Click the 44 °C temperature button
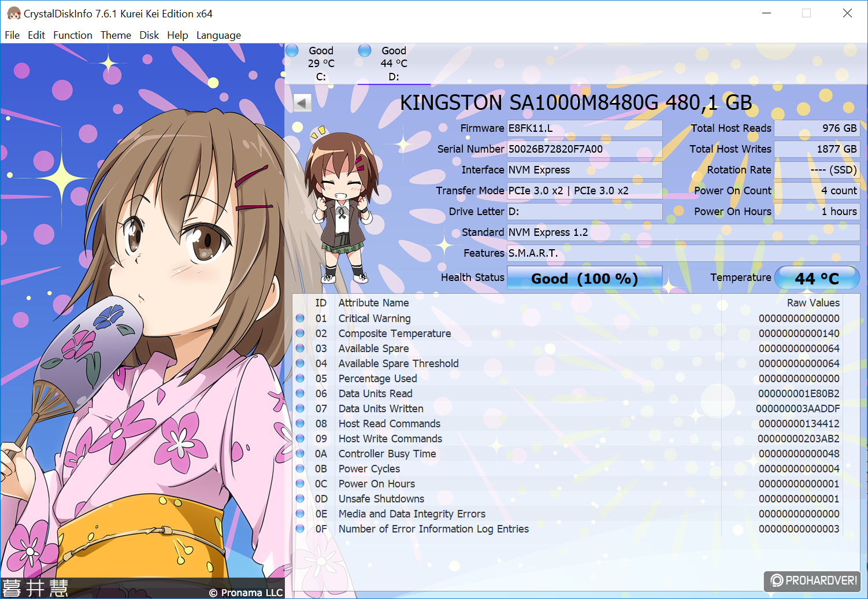The image size is (868, 599). (817, 278)
